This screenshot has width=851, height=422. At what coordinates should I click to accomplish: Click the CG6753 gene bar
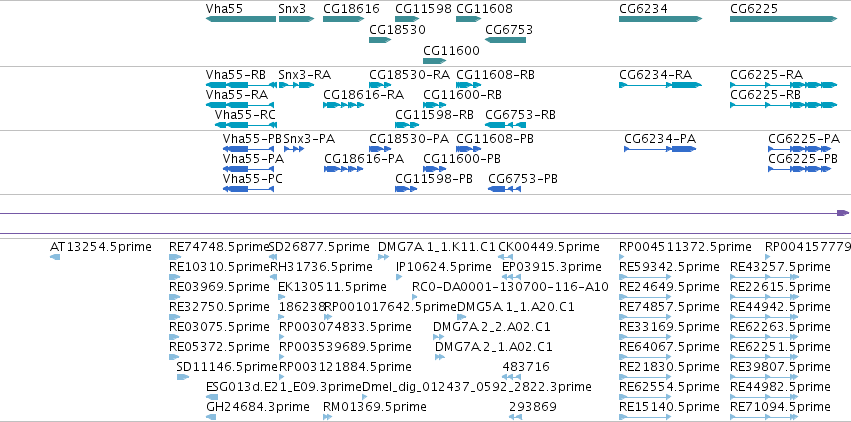(x=505, y=40)
